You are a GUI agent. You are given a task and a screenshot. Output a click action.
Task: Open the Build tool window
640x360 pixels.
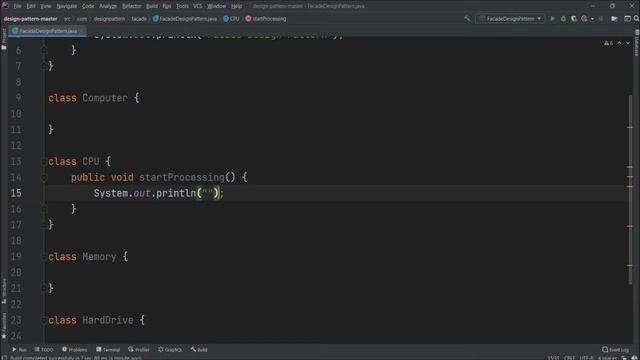tap(199, 349)
